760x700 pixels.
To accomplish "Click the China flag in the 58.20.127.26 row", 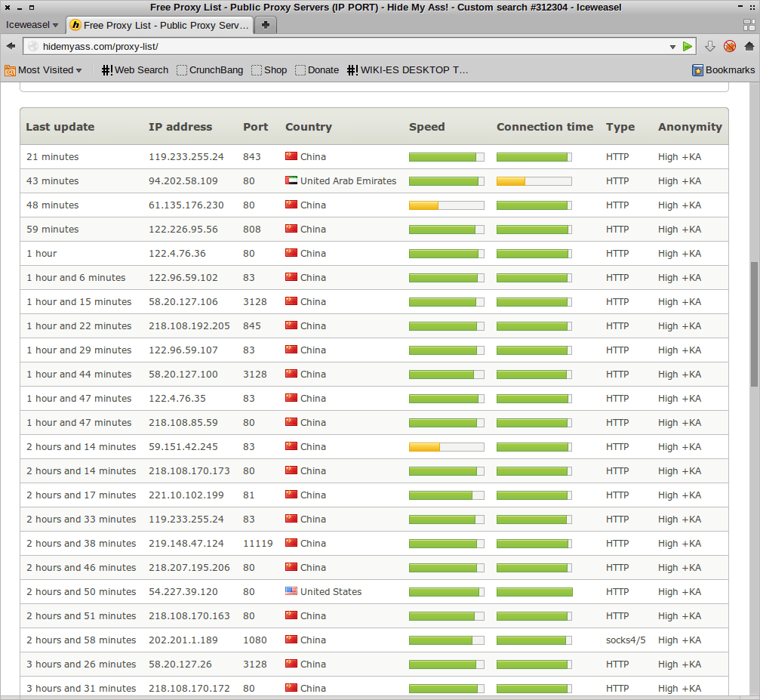I will pyautogui.click(x=291, y=663).
